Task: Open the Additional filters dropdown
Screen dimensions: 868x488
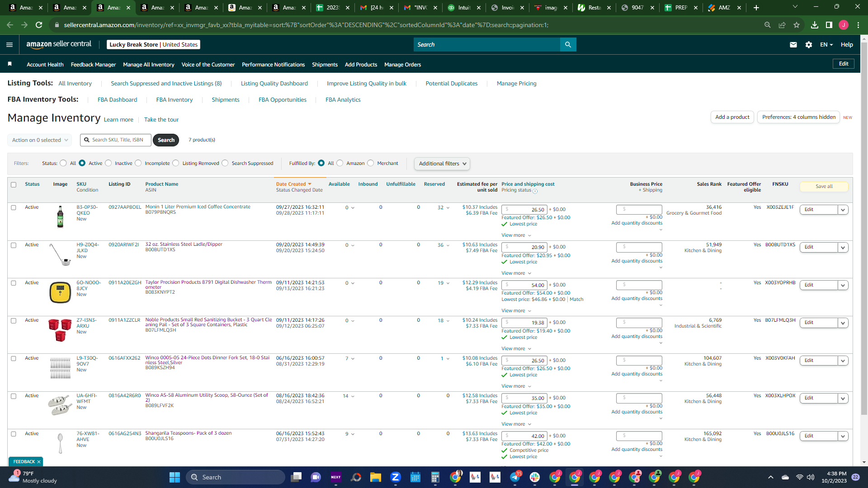Action: click(x=442, y=164)
